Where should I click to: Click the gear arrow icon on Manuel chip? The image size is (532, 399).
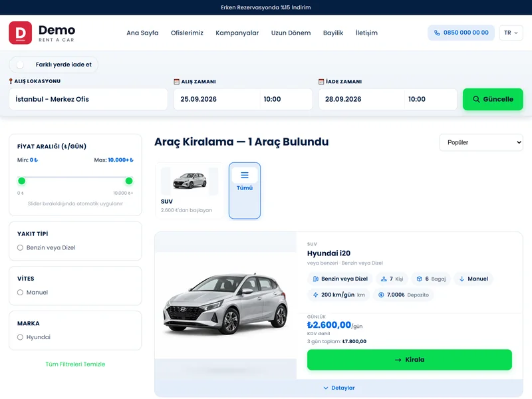pyautogui.click(x=462, y=279)
